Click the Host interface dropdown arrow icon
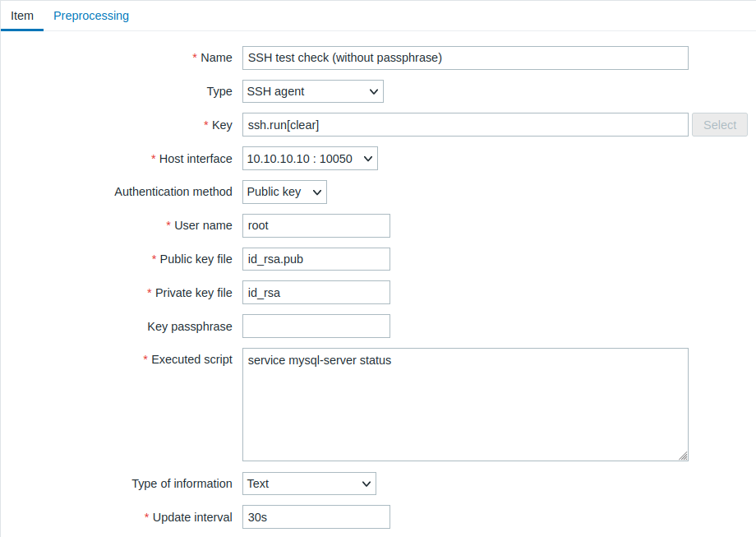The height and width of the screenshot is (537, 756). (368, 159)
